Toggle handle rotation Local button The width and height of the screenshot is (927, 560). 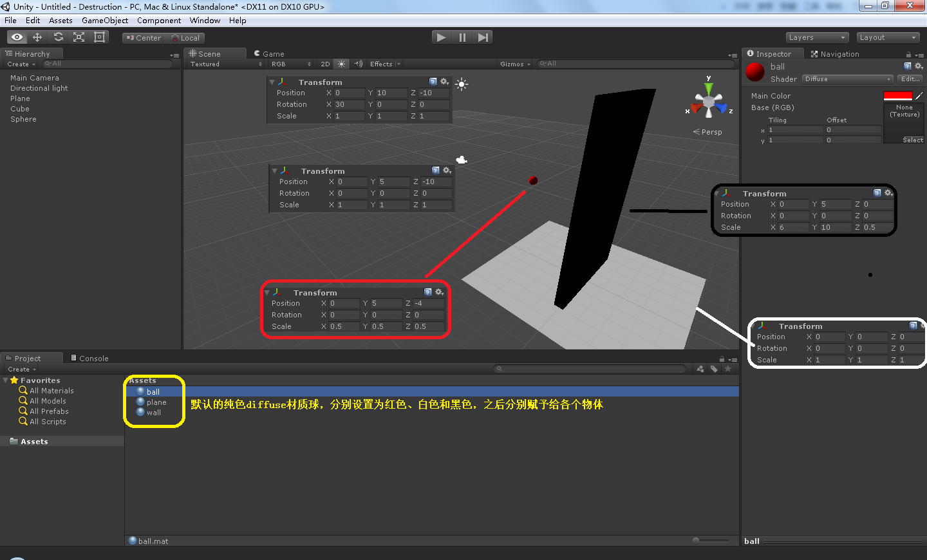tap(185, 38)
